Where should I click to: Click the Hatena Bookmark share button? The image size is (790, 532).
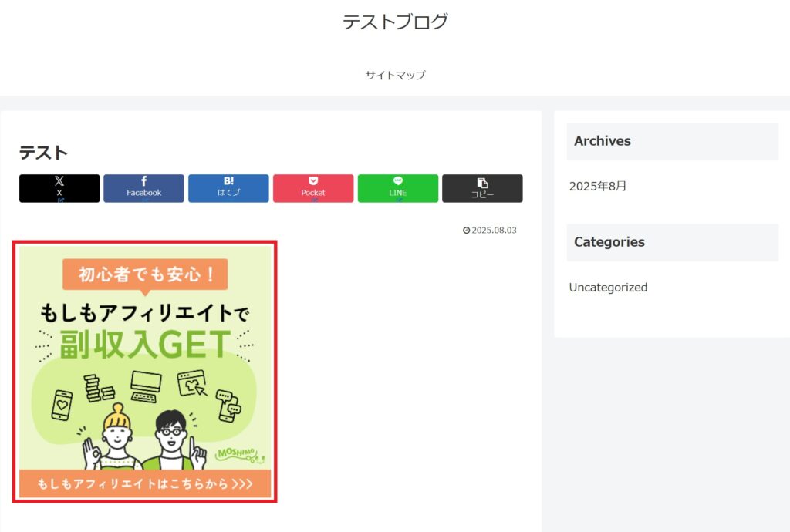point(228,189)
